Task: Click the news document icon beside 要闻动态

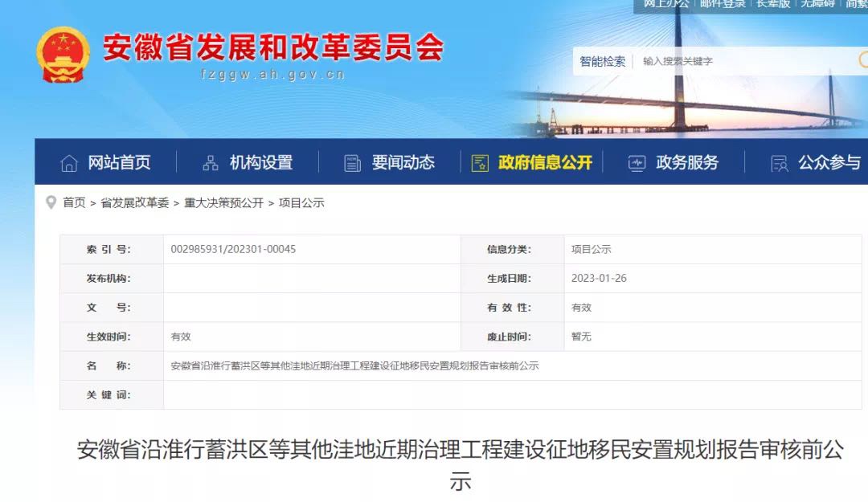Action: 352,163
